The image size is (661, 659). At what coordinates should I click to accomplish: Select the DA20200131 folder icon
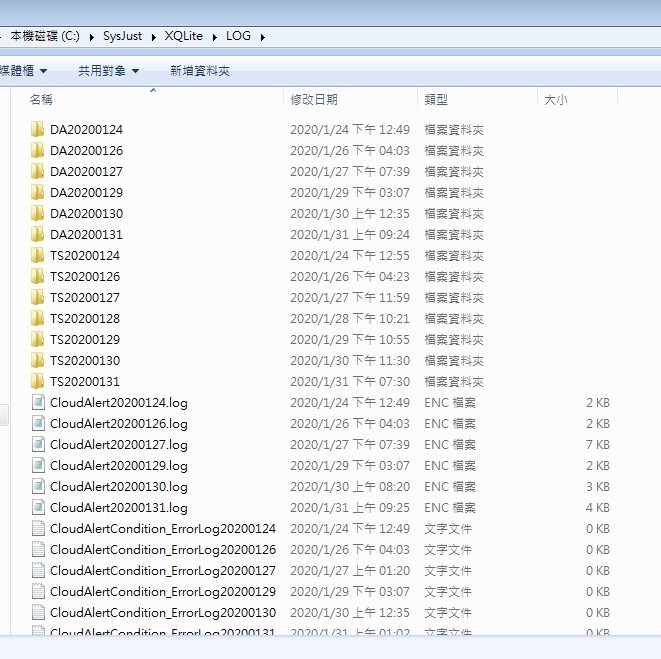[38, 234]
